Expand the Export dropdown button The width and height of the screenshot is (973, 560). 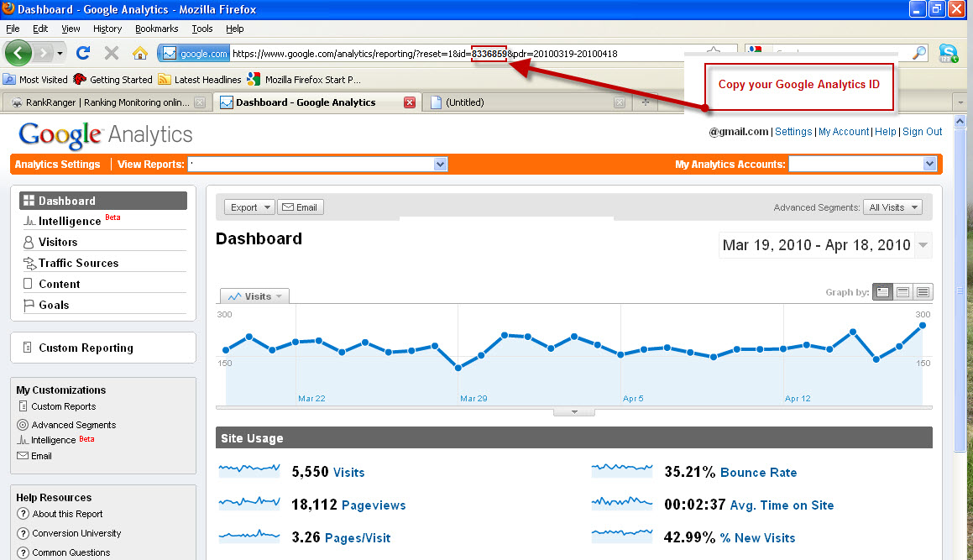pyautogui.click(x=249, y=207)
